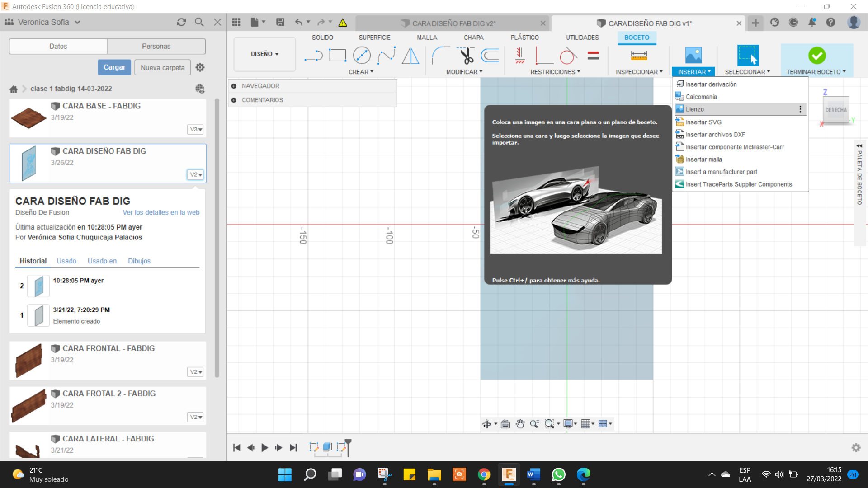Viewport: 868px width, 488px height.
Task: Click the Save icon
Action: click(280, 22)
